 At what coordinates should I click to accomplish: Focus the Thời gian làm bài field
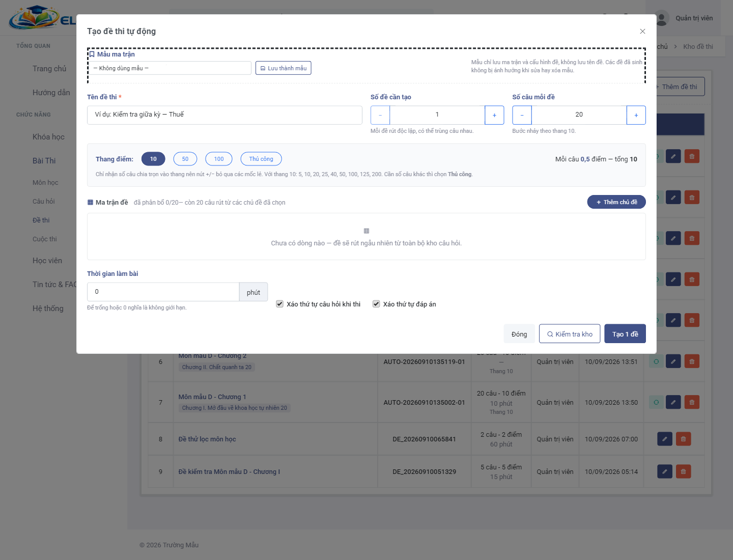pyautogui.click(x=163, y=292)
